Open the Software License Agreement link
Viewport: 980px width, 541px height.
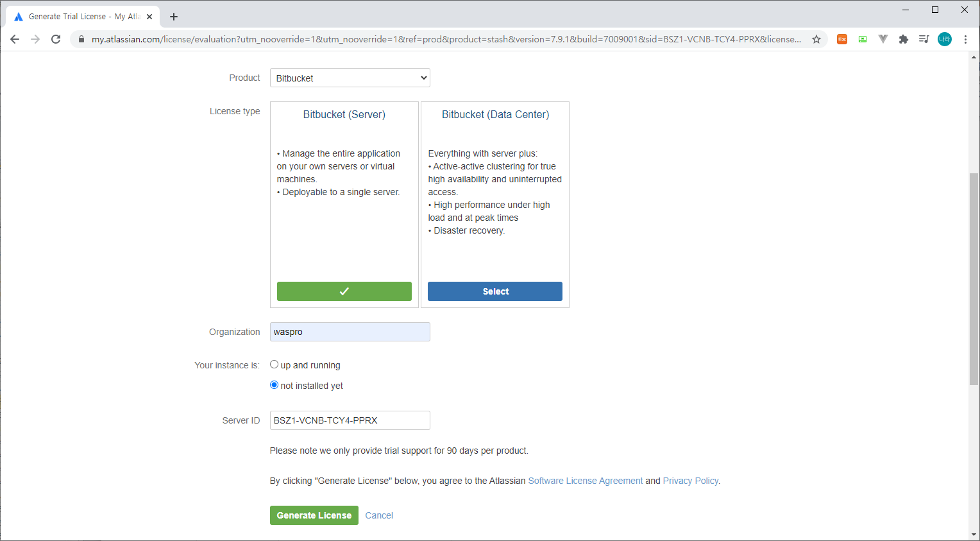[586, 481]
